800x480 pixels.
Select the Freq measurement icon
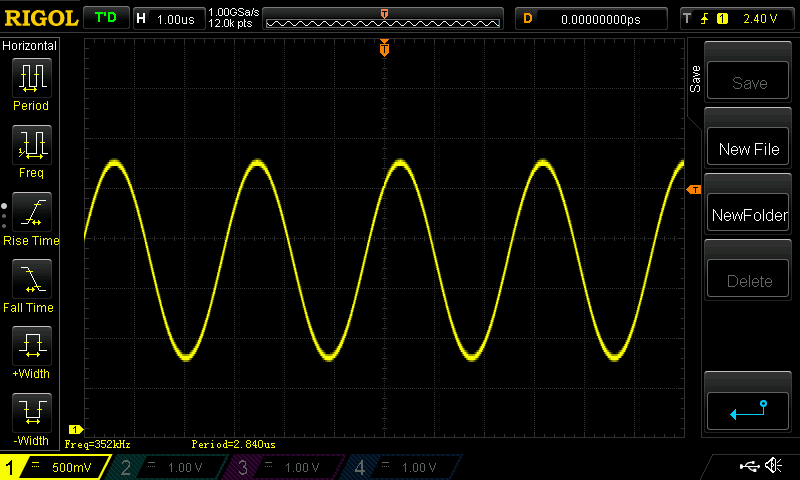32,145
